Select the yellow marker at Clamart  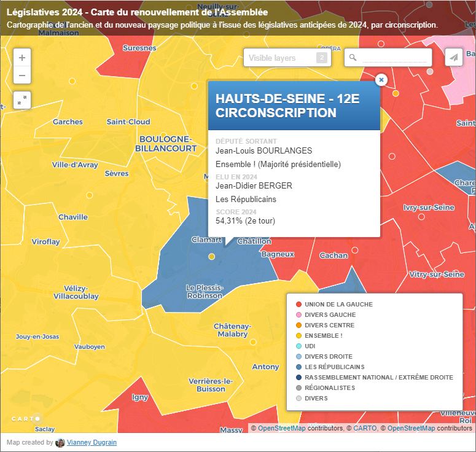[212, 256]
